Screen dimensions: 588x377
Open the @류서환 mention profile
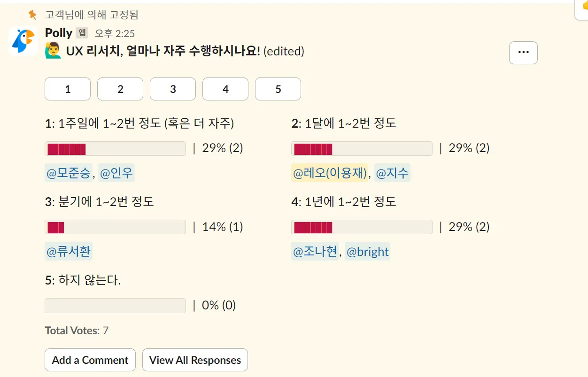(69, 252)
